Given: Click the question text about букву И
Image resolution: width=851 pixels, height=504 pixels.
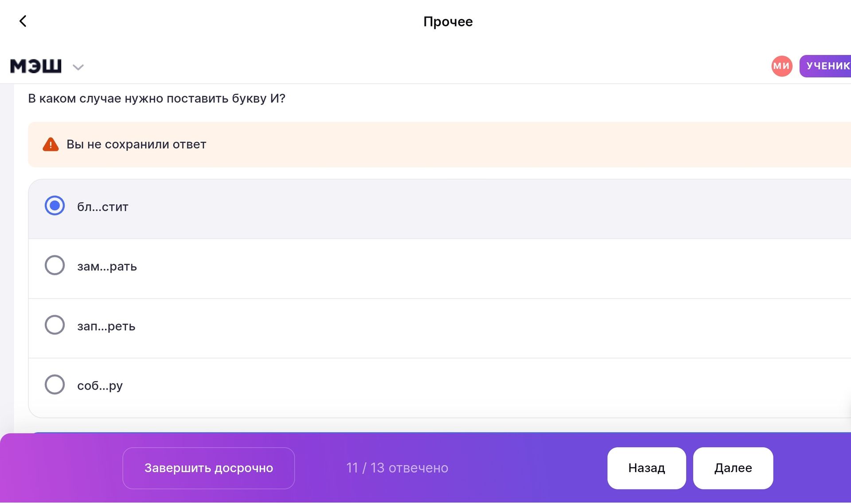Looking at the screenshot, I should (156, 98).
